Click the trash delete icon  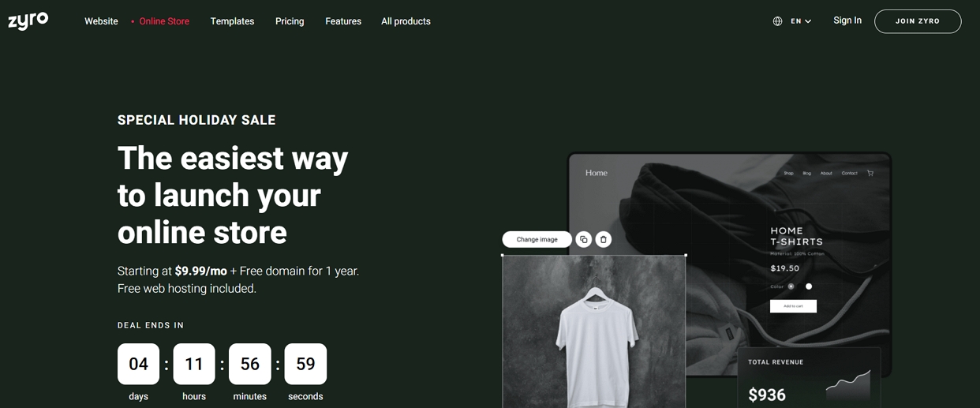[x=604, y=239]
